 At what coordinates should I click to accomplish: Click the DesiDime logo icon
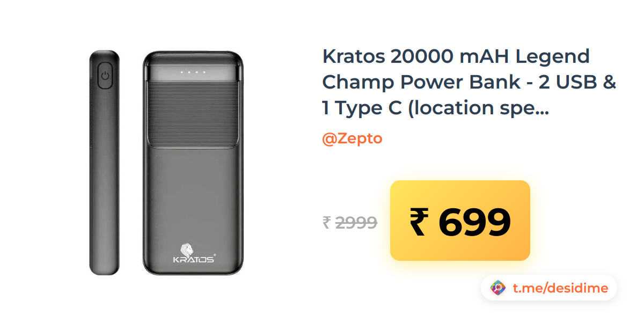(498, 288)
